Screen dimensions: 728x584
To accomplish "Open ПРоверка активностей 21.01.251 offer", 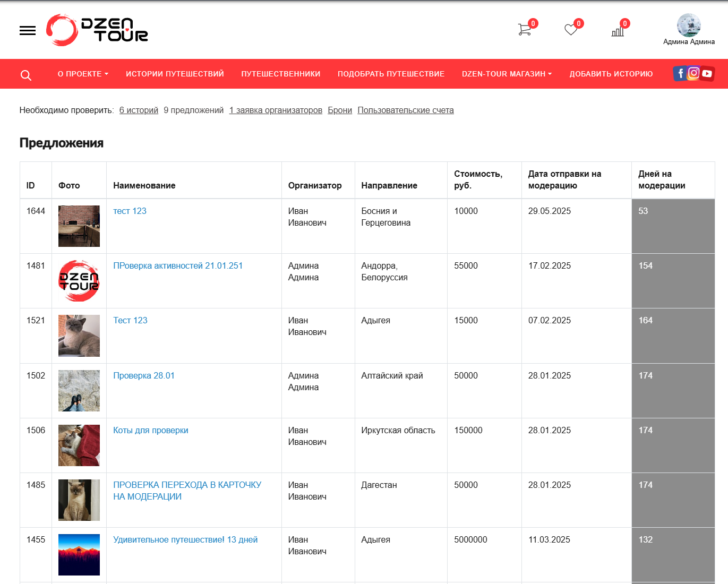I will click(178, 265).
